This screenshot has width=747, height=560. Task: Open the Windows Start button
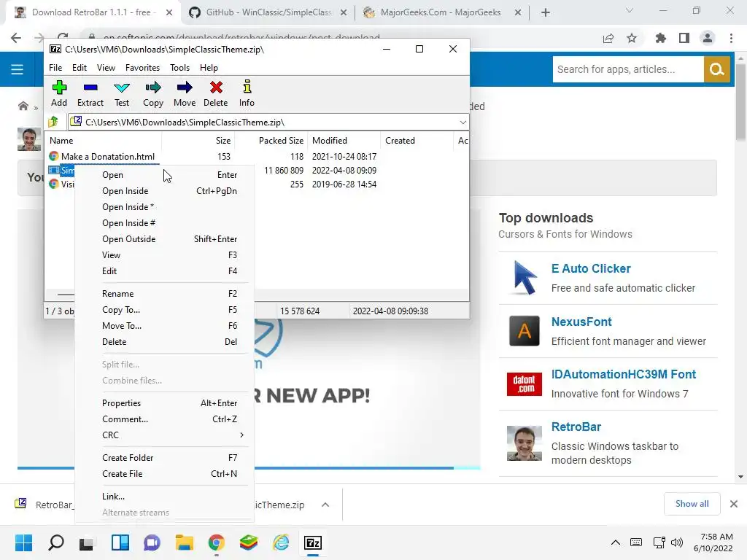tap(23, 542)
